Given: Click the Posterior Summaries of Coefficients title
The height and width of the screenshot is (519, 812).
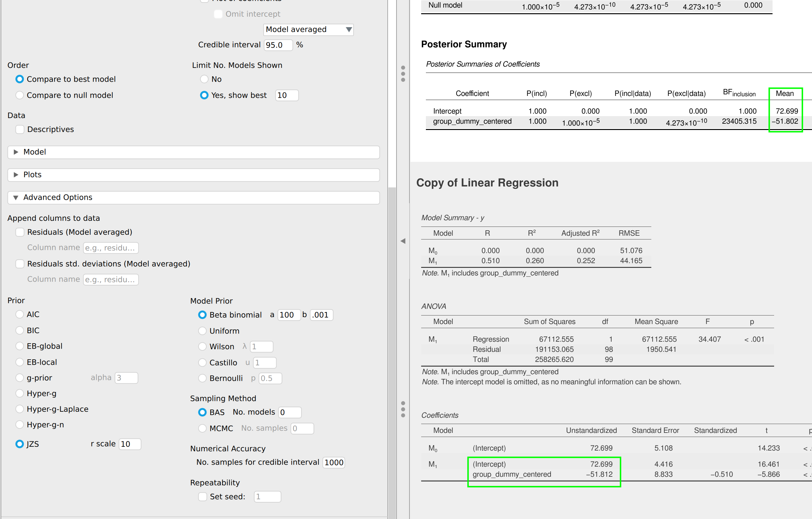Looking at the screenshot, I should [x=483, y=64].
